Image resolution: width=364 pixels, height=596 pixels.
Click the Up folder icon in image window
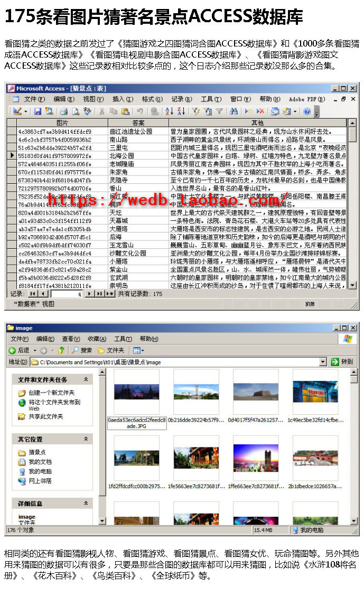(61, 350)
